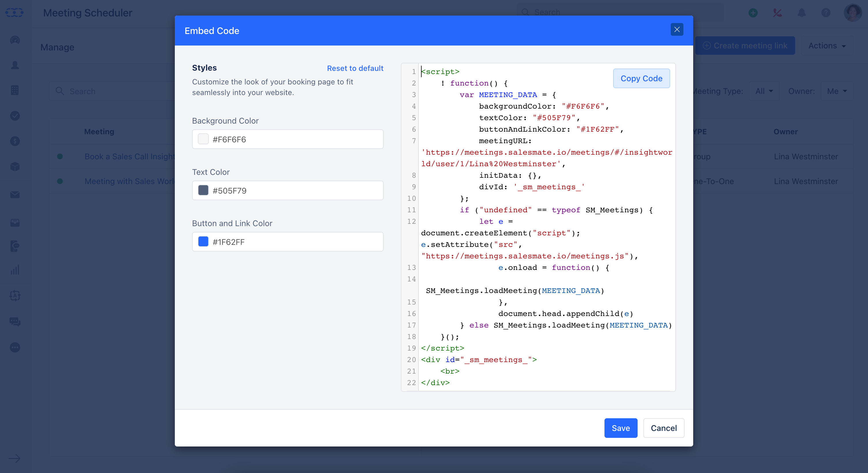Open the Deals dollar icon in sidebar
Image resolution: width=868 pixels, height=473 pixels.
coord(15,141)
